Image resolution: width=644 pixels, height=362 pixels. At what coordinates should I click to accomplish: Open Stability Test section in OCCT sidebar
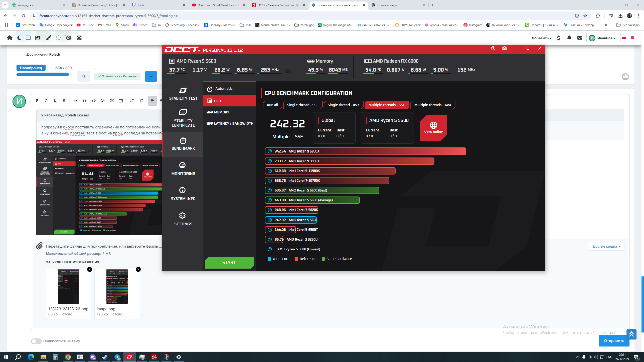click(x=183, y=94)
